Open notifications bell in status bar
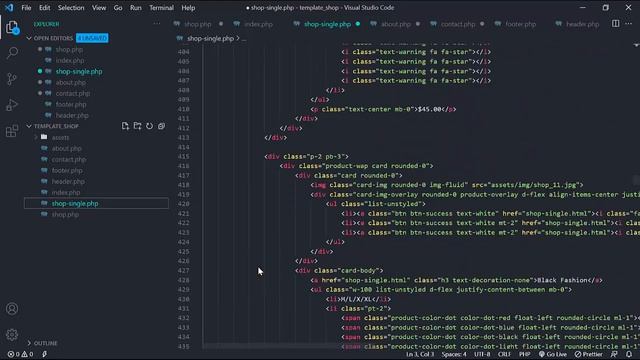This screenshot has width=640, height=360. (x=629, y=354)
